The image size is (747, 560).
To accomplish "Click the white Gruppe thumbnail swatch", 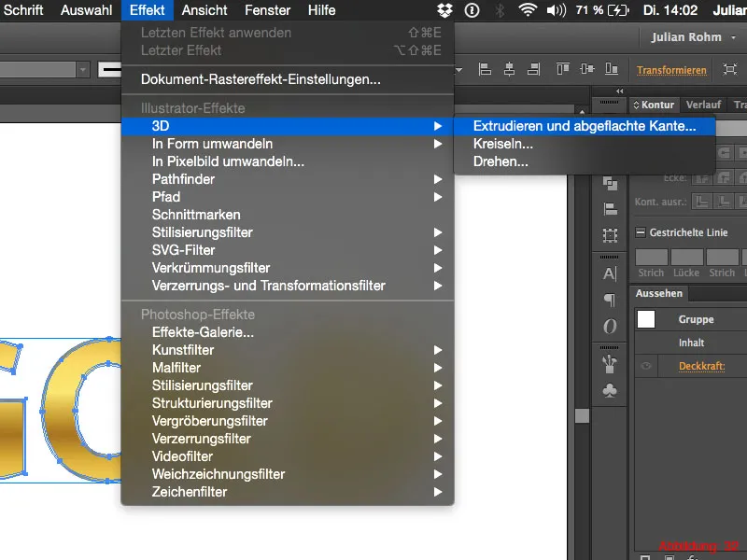I will (x=646, y=319).
